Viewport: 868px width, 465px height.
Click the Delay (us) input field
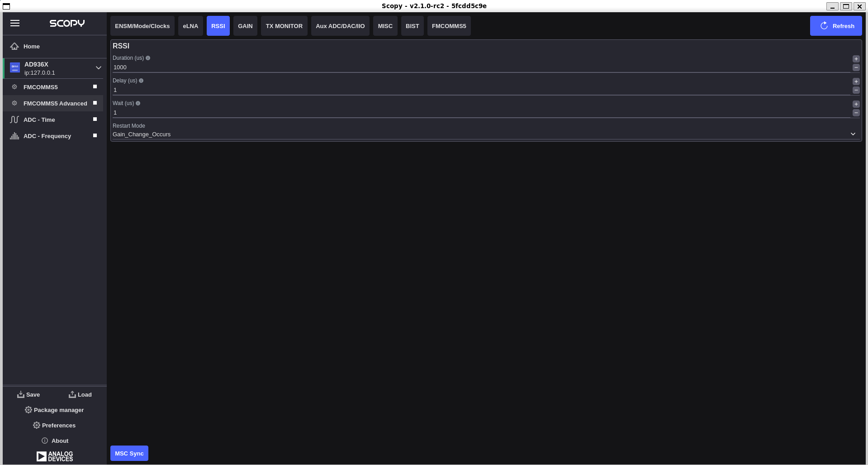coord(481,90)
